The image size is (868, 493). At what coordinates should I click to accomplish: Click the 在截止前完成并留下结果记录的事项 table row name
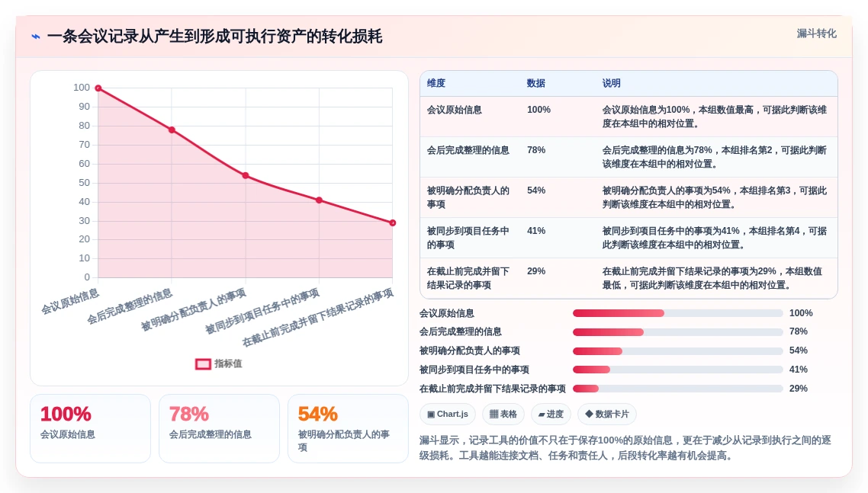point(468,278)
